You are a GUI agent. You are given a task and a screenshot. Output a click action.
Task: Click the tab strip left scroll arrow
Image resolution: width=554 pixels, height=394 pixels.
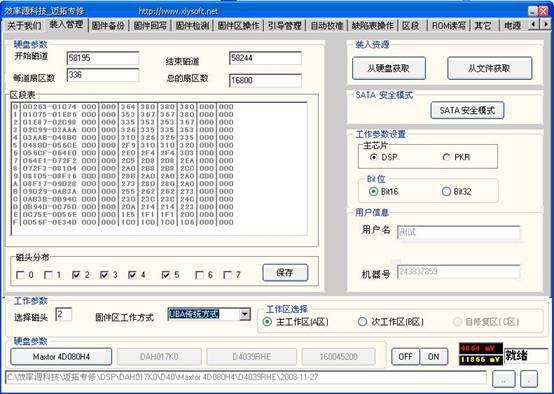(x=534, y=24)
